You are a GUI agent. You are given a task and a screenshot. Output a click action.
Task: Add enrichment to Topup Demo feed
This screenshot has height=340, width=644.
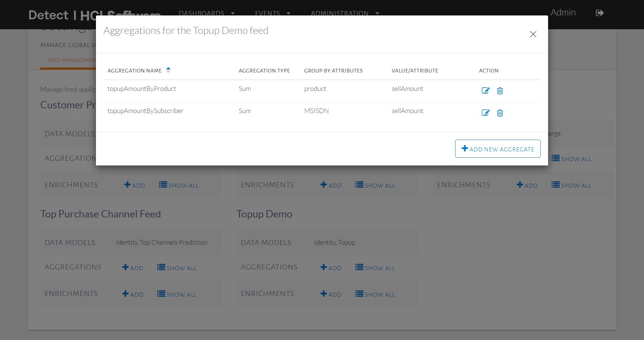pos(331,294)
